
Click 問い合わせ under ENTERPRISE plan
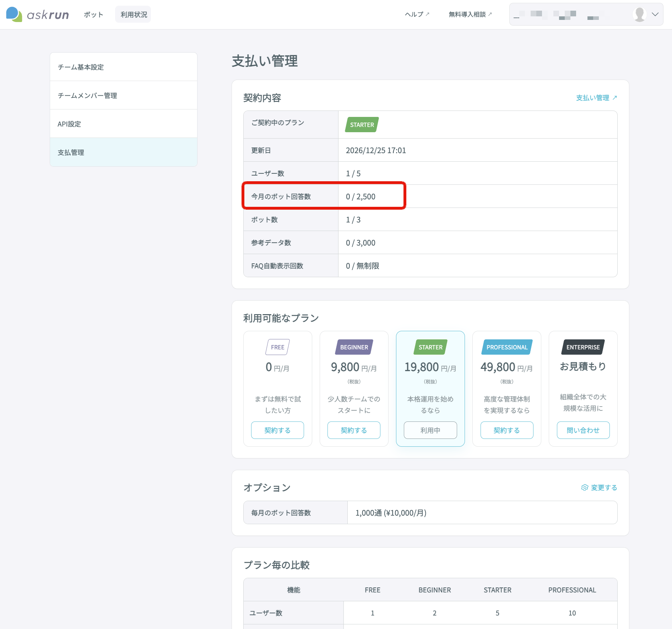[x=583, y=430]
